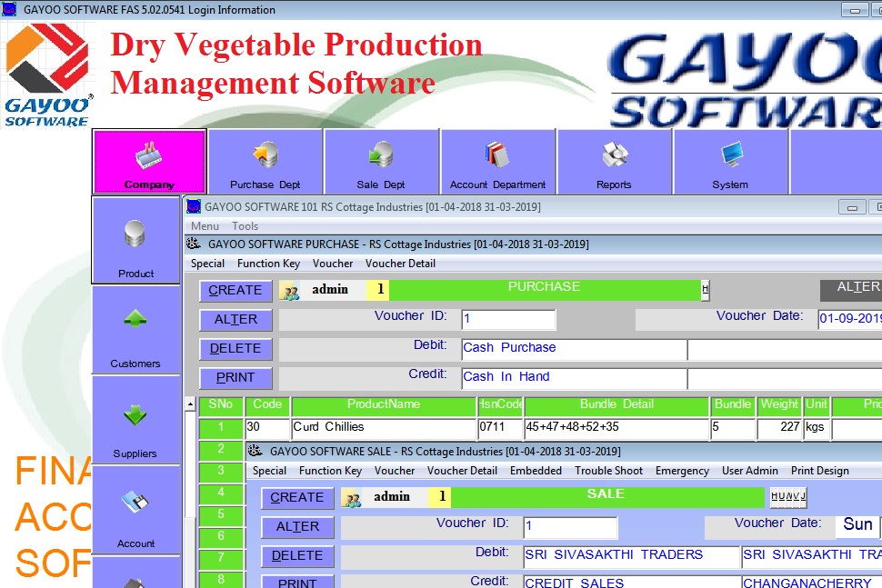Image resolution: width=882 pixels, height=588 pixels.
Task: Click CREATE in the Purchase window
Action: [x=236, y=291]
